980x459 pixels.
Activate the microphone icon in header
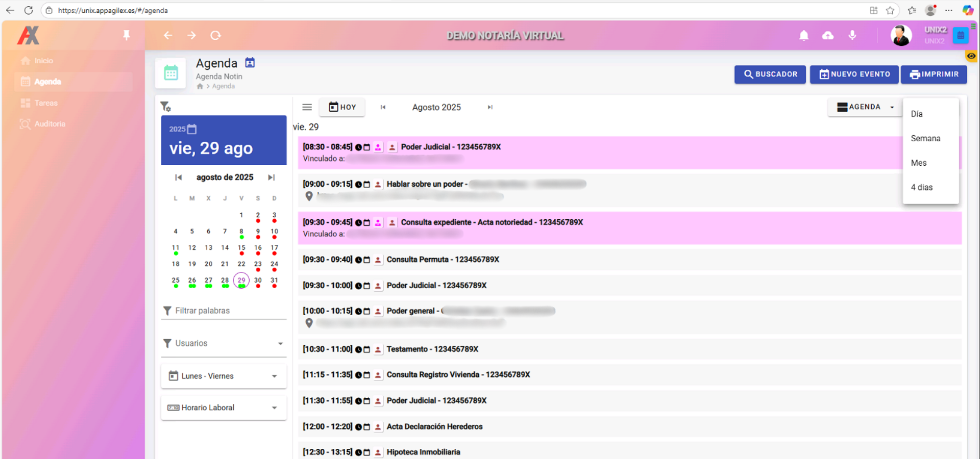tap(852, 35)
